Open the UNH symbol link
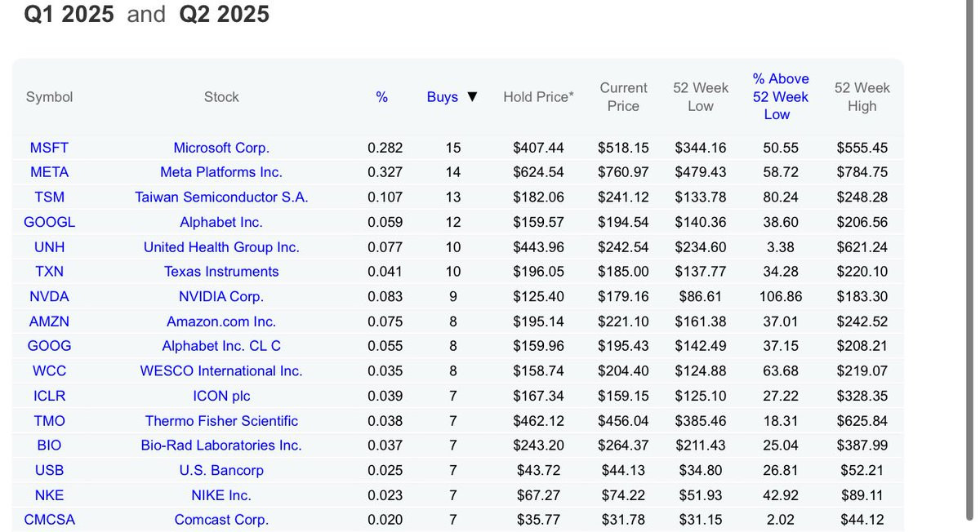Viewport: 980px width, 532px height. 49,246
